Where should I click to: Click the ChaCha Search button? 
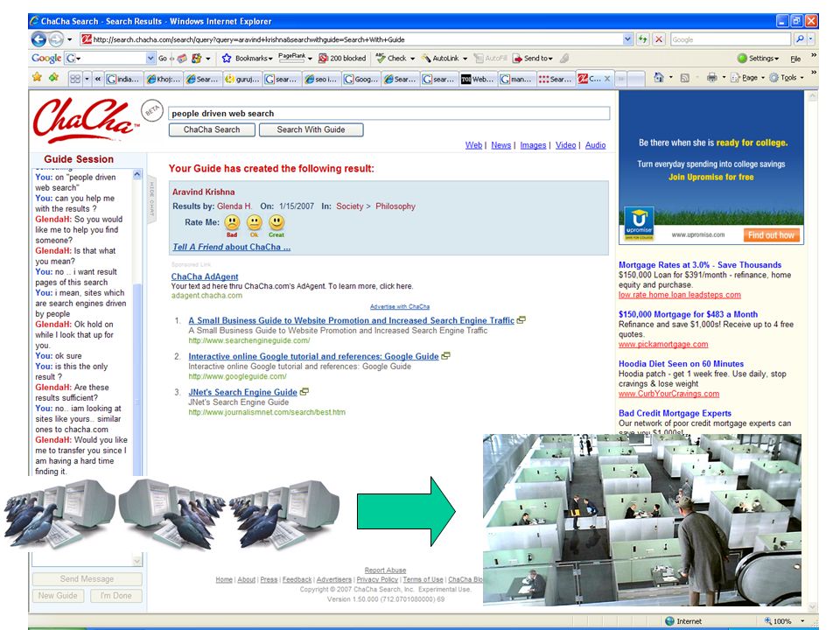(212, 129)
